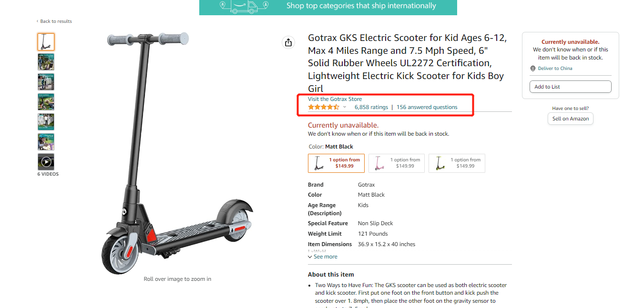Click the star rating icons
This screenshot has width=644, height=308.
(x=324, y=107)
